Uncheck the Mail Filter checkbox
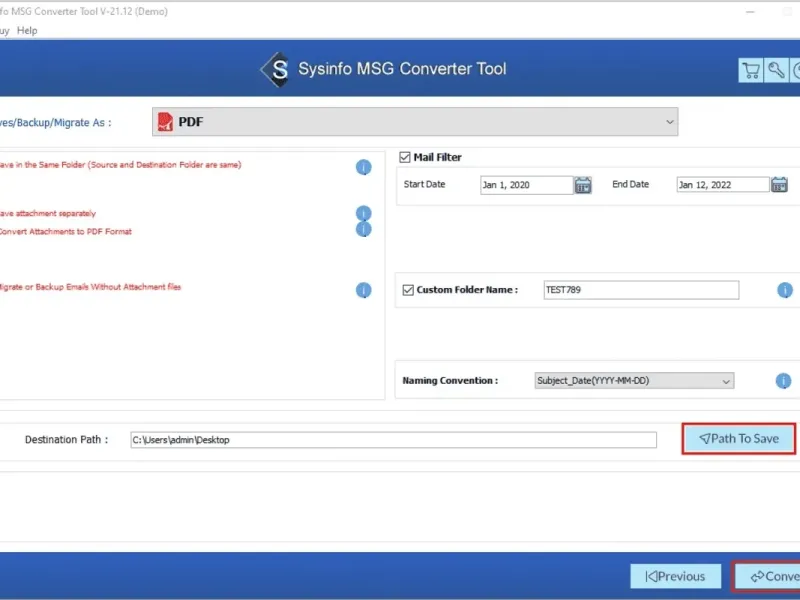Viewport: 800px width, 600px height. pyautogui.click(x=405, y=157)
